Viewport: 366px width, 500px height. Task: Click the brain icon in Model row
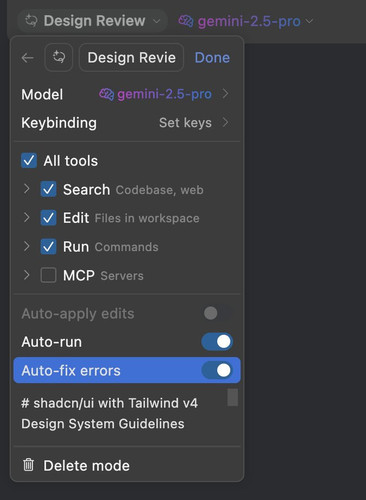pos(106,94)
